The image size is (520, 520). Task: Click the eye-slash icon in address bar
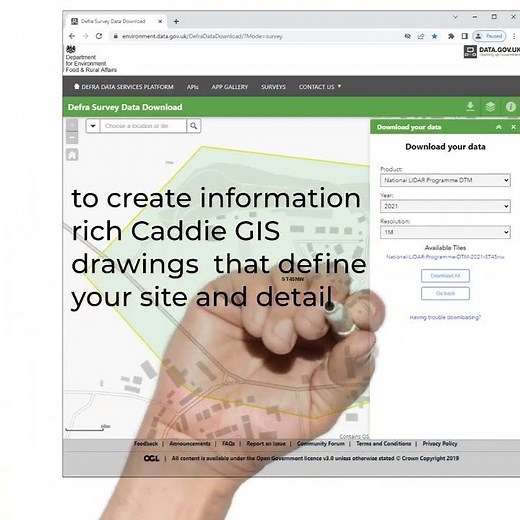pos(407,36)
